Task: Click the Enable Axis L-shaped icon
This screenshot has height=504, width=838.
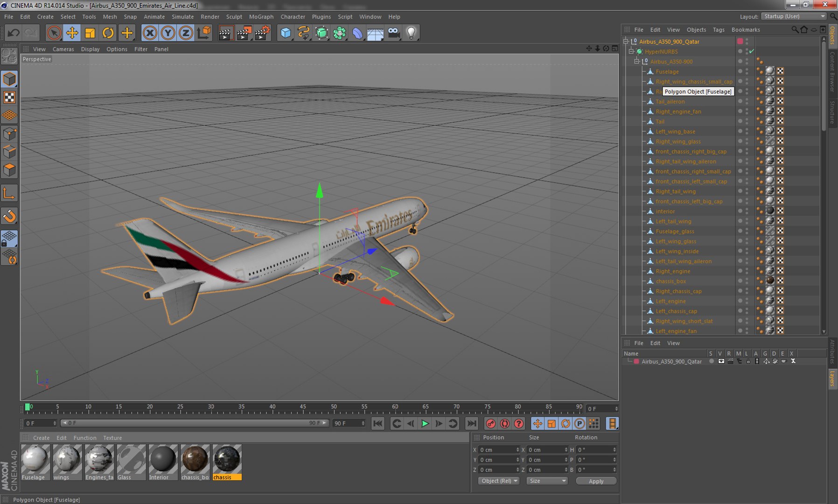Action: [9, 193]
